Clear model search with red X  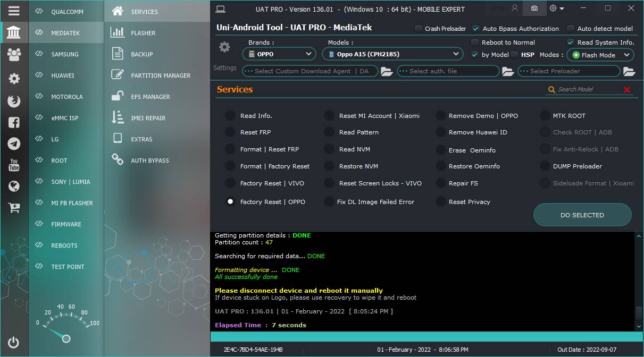pos(627,90)
